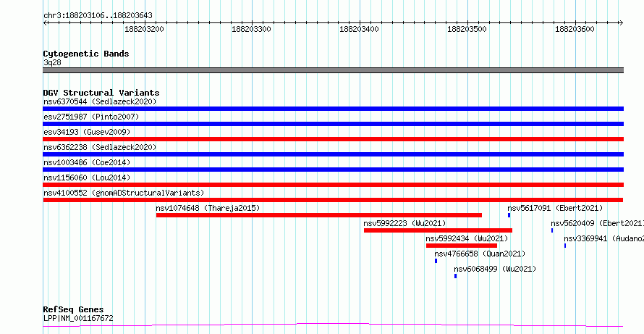
Task: Click the red bar under esv34193
Action: [x=333, y=139]
